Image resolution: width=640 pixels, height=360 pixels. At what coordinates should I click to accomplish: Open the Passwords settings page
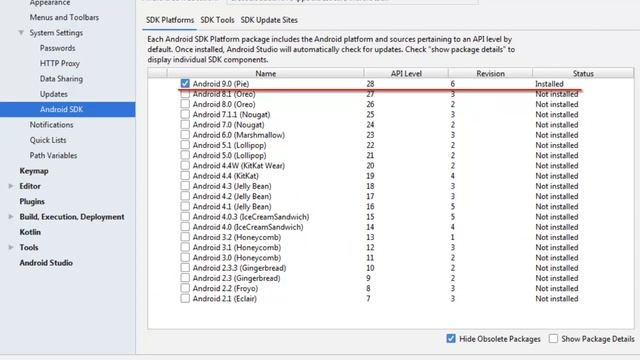tap(58, 48)
